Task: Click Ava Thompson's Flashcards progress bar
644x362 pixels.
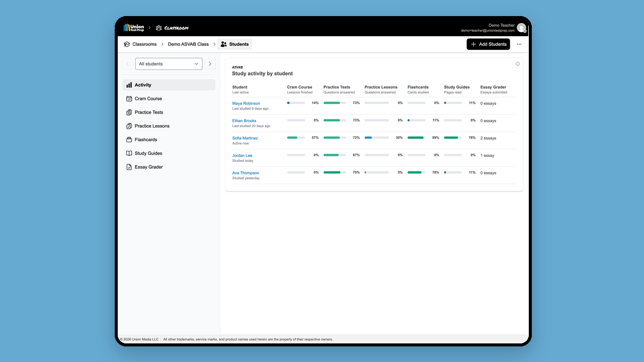Action: [x=416, y=172]
